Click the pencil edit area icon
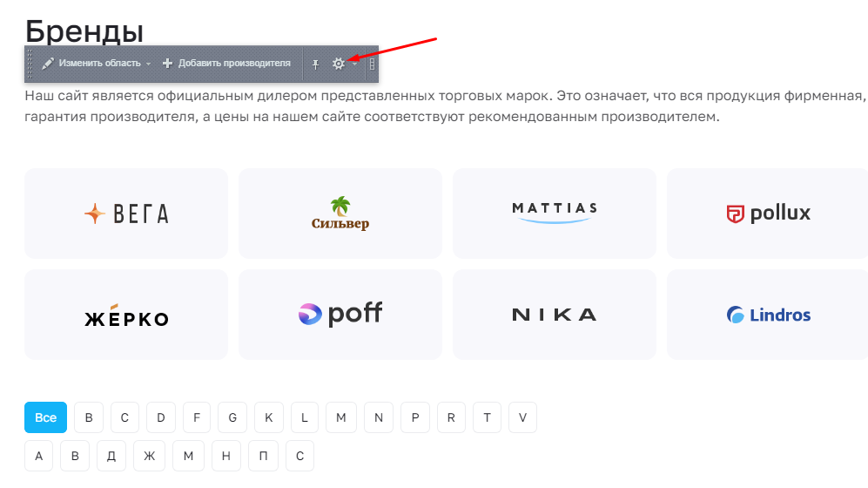868x488 pixels. click(x=48, y=64)
